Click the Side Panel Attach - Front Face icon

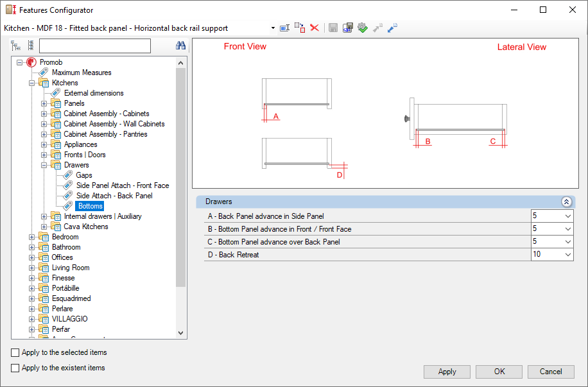tap(68, 185)
